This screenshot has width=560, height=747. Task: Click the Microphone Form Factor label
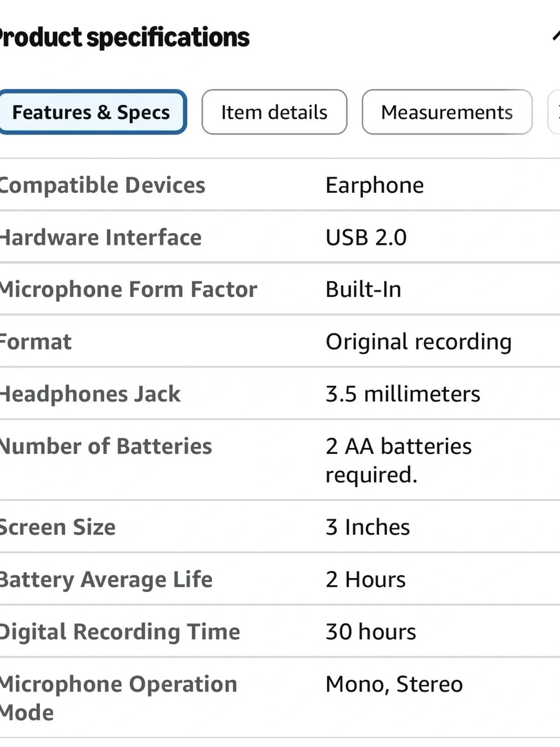tap(128, 290)
